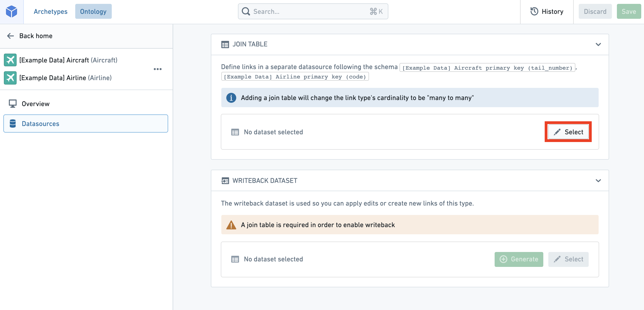This screenshot has height=310, width=644.
Task: Go back home via arrow icon
Action: click(x=11, y=36)
